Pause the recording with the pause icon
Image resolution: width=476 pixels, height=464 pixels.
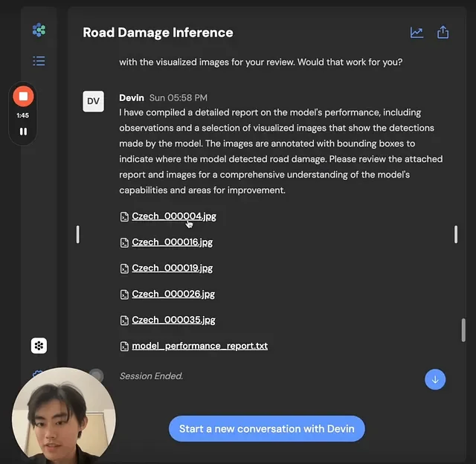tap(23, 132)
